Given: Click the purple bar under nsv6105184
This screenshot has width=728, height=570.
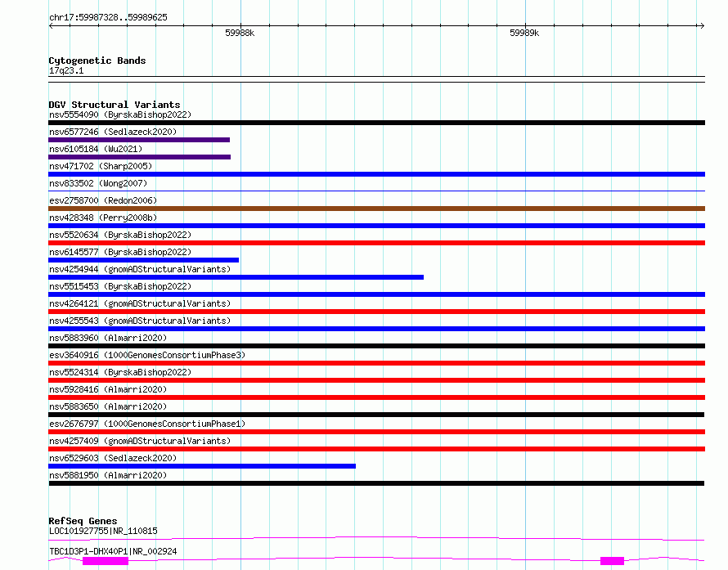Looking at the screenshot, I should (139, 157).
